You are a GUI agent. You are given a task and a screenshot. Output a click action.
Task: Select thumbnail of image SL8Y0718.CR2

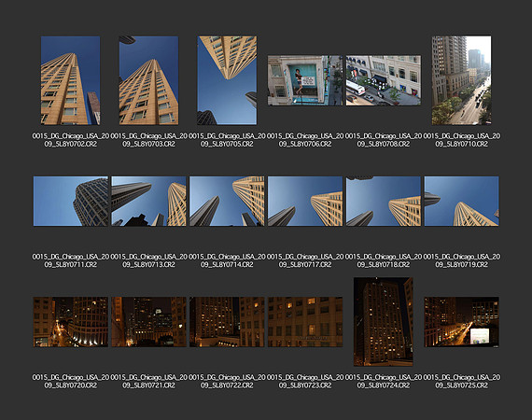pyautogui.click(x=384, y=202)
